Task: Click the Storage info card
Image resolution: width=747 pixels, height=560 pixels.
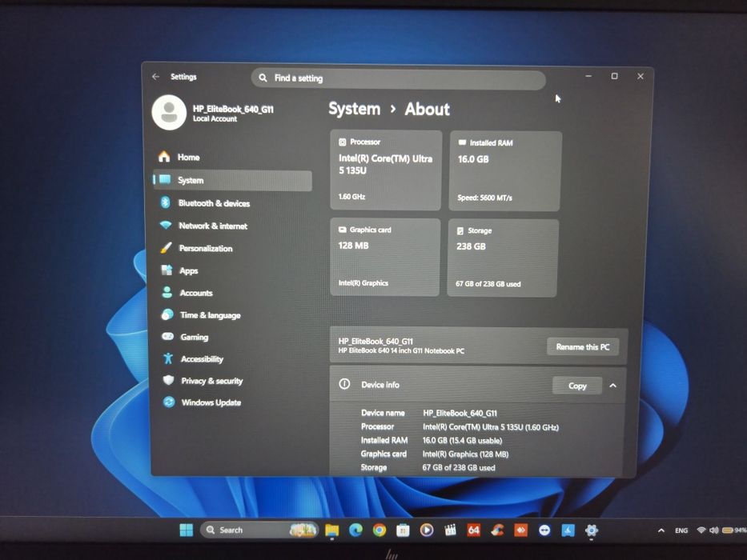Action: tap(503, 258)
